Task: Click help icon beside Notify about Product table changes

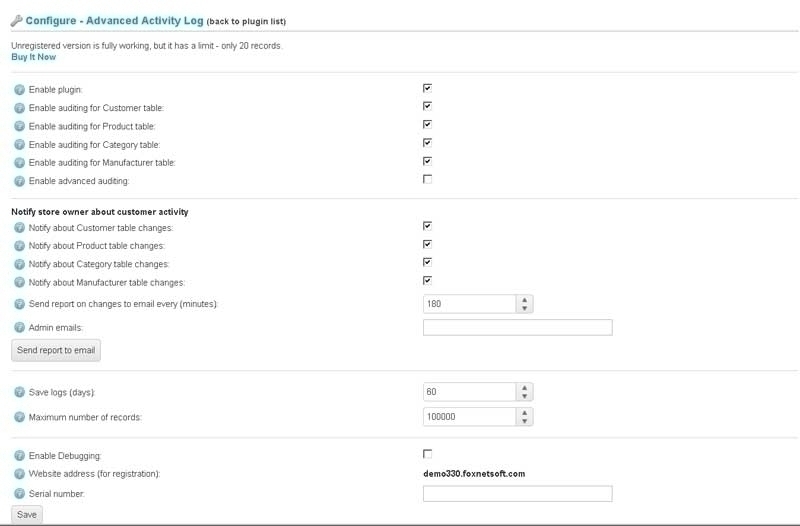Action: click(x=19, y=246)
